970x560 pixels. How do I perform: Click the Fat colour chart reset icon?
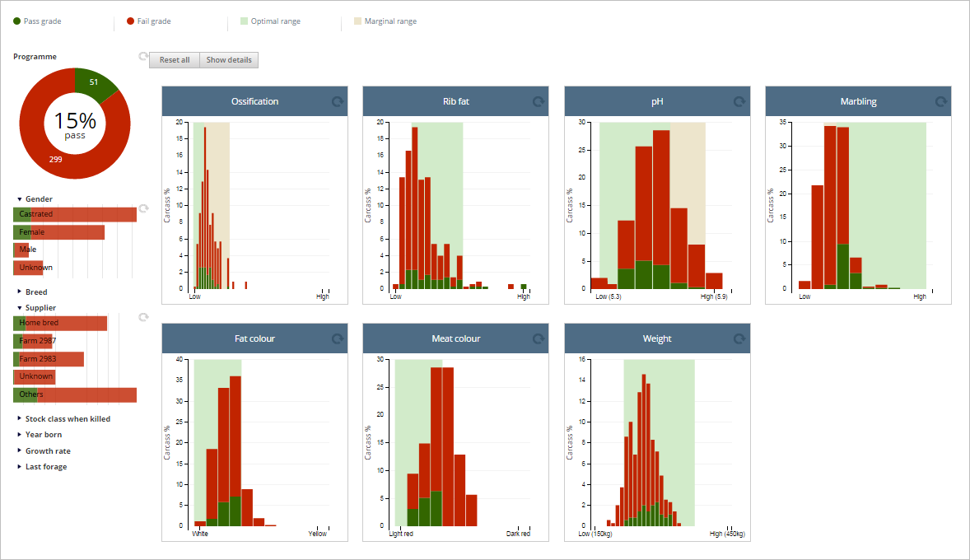pos(337,338)
